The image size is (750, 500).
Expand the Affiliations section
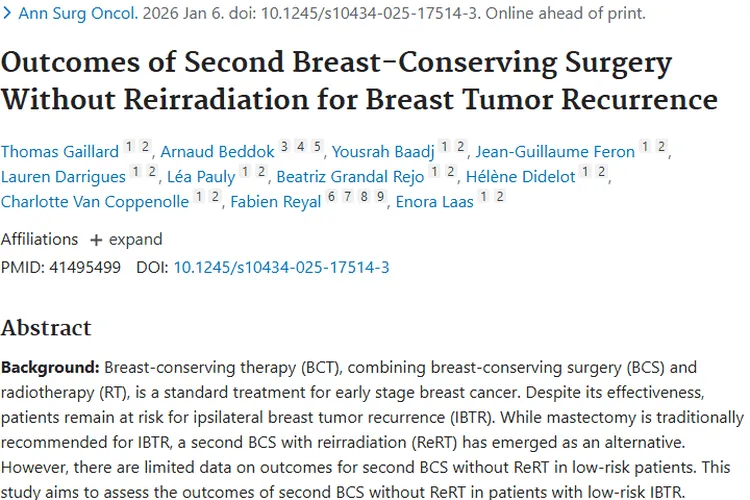coord(135,240)
